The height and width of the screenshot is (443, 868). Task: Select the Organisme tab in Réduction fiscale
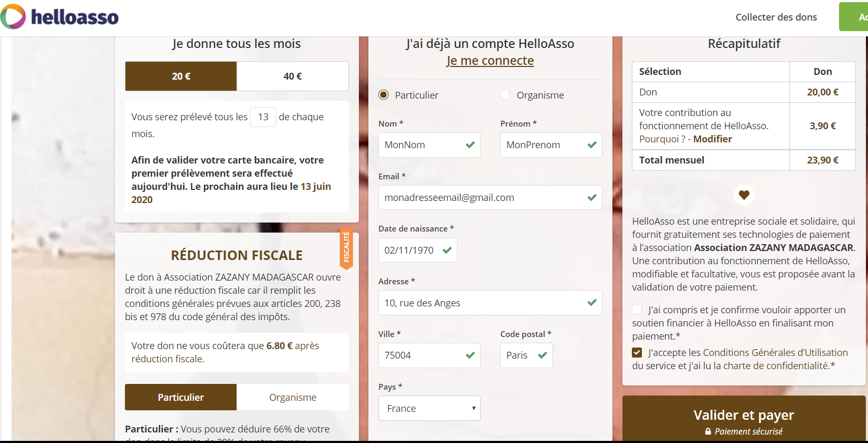tap(292, 397)
